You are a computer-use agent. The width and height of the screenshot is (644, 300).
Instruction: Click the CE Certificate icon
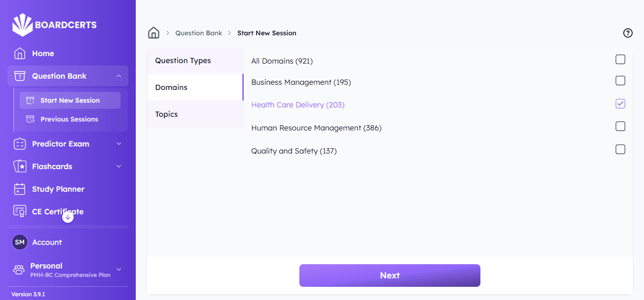click(20, 211)
